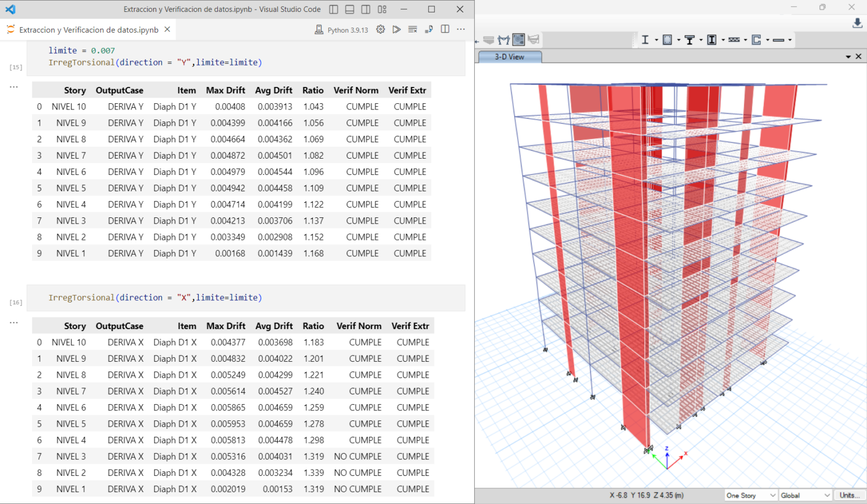
Task: Close the Extraccion y Verificacion notebook tab
Action: 167,29
